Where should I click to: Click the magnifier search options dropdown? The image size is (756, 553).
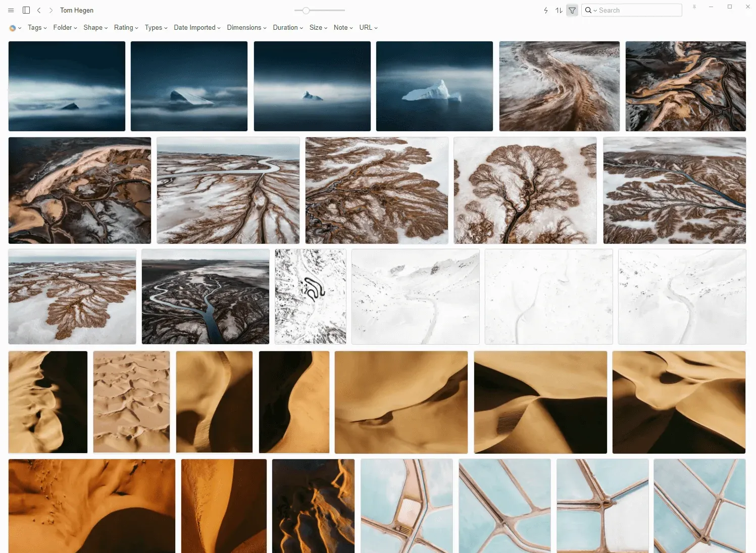tap(590, 10)
